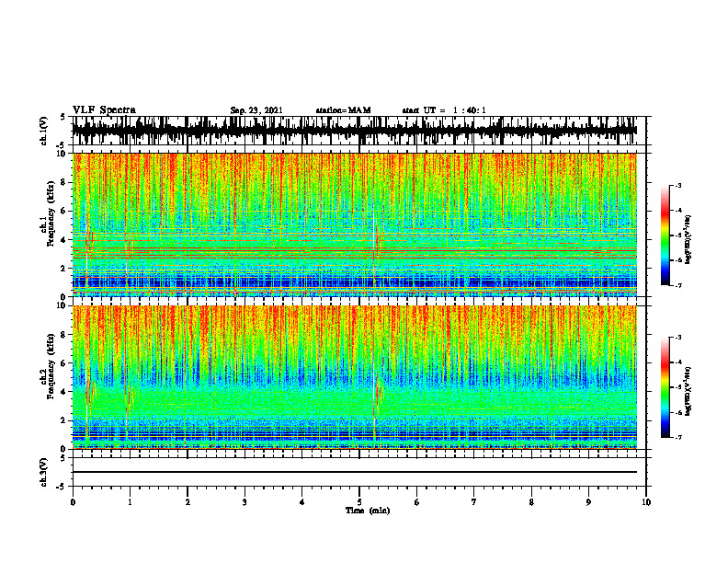728x563 pixels.
Task: Click the "station=MAM" header label
Action: click(x=344, y=110)
